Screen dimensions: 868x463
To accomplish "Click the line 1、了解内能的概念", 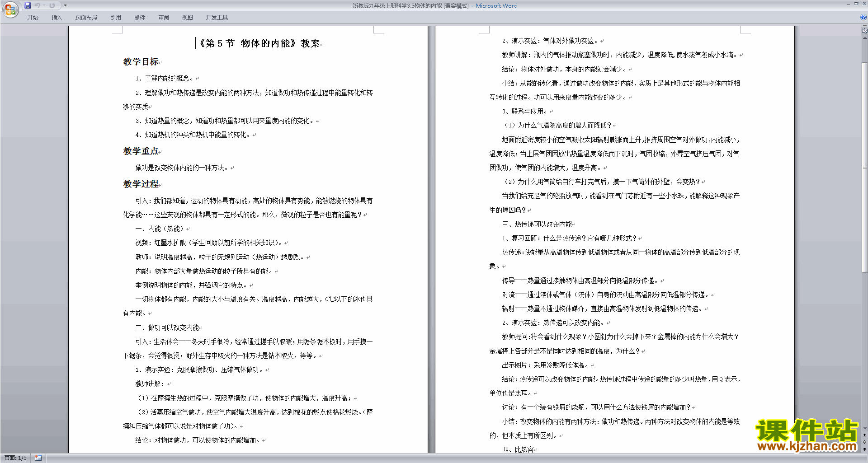I will click(x=165, y=79).
